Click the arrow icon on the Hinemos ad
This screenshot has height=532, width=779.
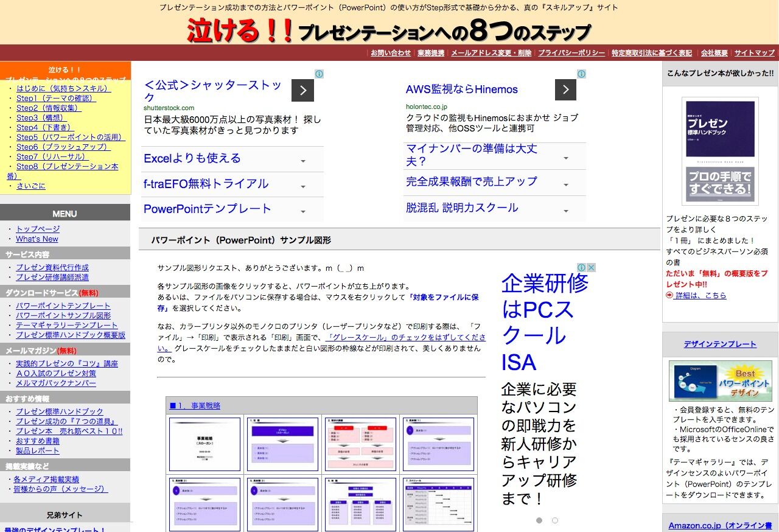point(565,89)
